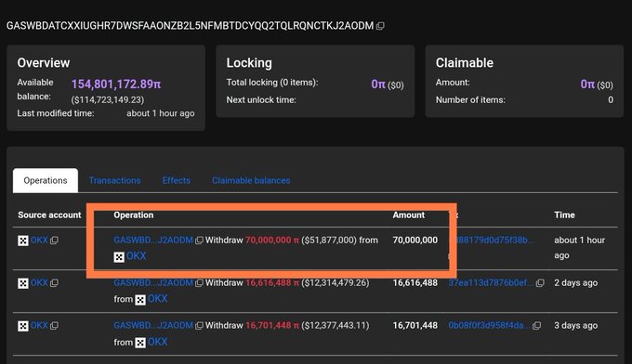Copy OKX source address in 16,701,448 row
Screen dimensions: 632x364
click(x=55, y=326)
